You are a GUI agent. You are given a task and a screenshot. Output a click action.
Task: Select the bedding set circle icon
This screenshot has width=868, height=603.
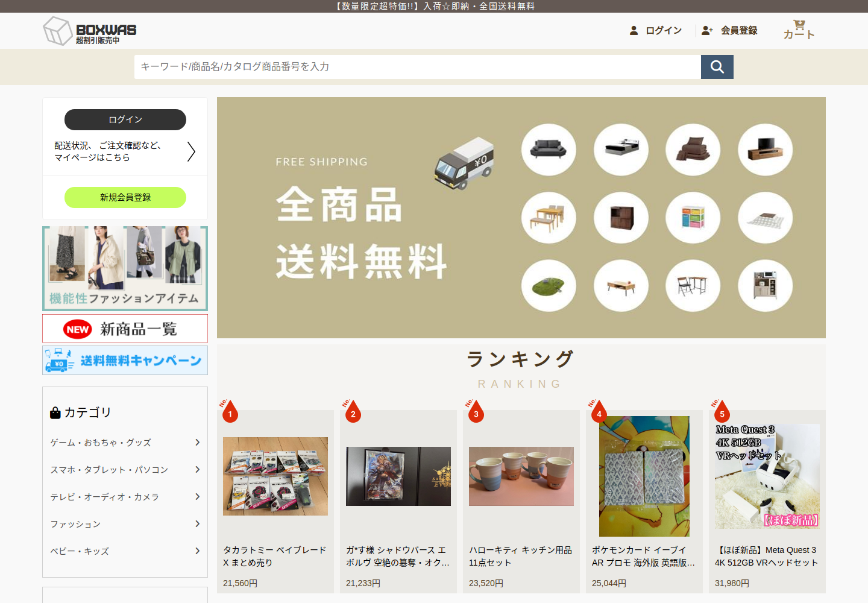pyautogui.click(x=693, y=150)
